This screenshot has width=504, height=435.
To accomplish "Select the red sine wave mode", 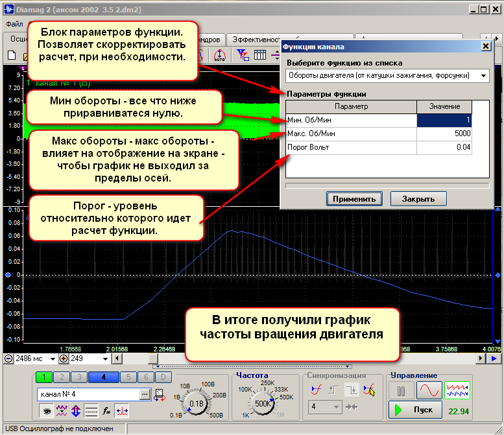I will pos(429,391).
